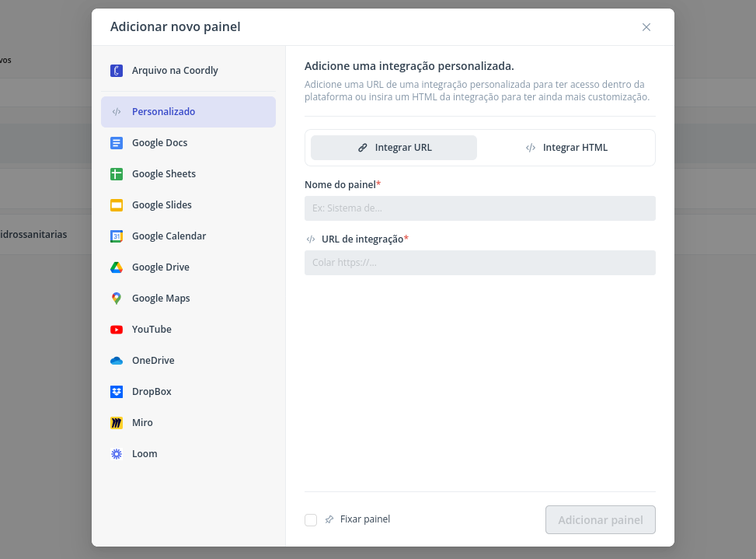Click the Adicione uma integração personalizada heading
Screen dimensions: 756x559
[409, 66]
